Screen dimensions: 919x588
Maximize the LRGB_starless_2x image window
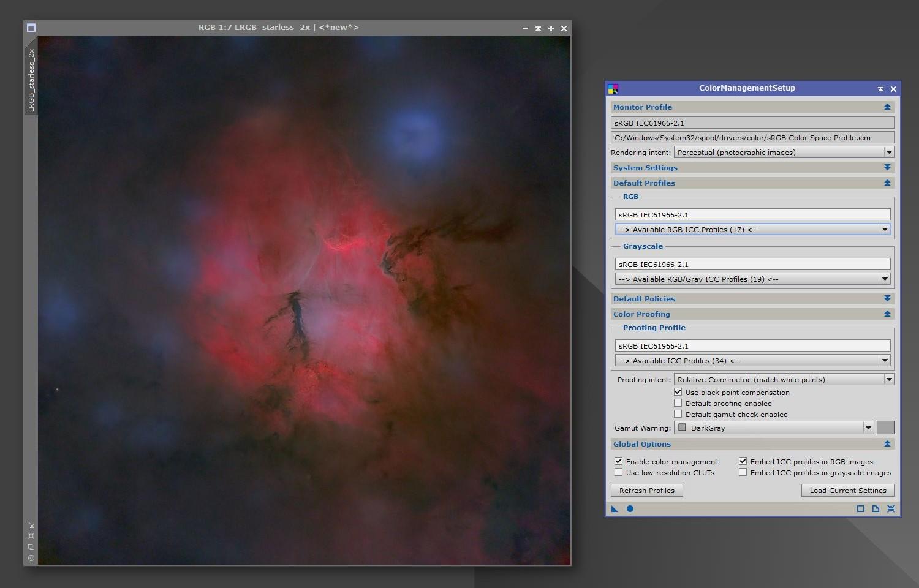(551, 28)
